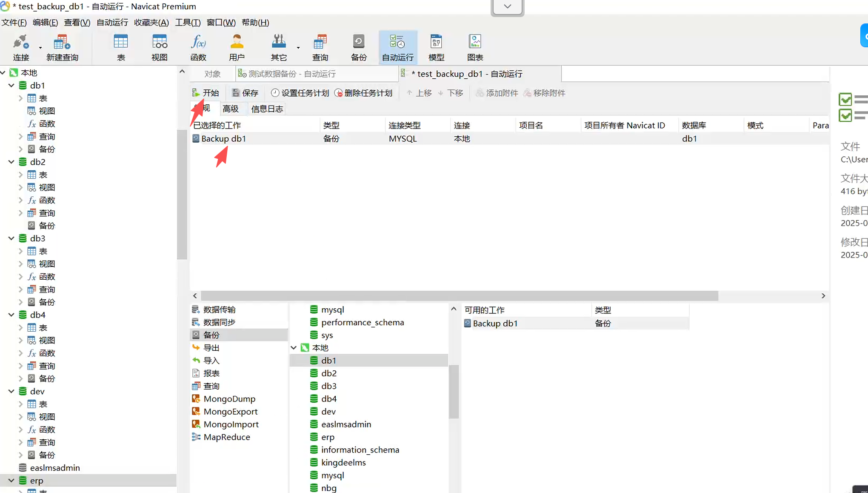868x493 pixels.
Task: Open dropdown arrow beside 连接 icon
Action: point(40,48)
